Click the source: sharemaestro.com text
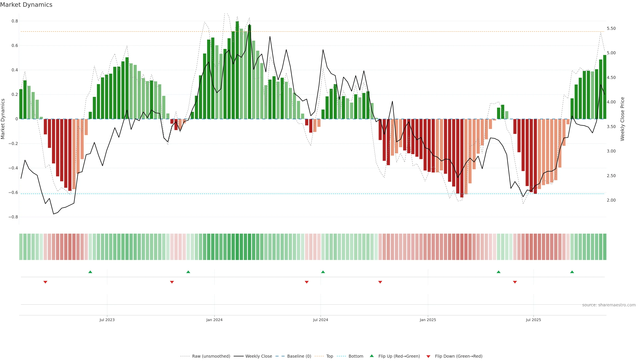Image resolution: width=644 pixels, height=362 pixels. click(x=609, y=305)
